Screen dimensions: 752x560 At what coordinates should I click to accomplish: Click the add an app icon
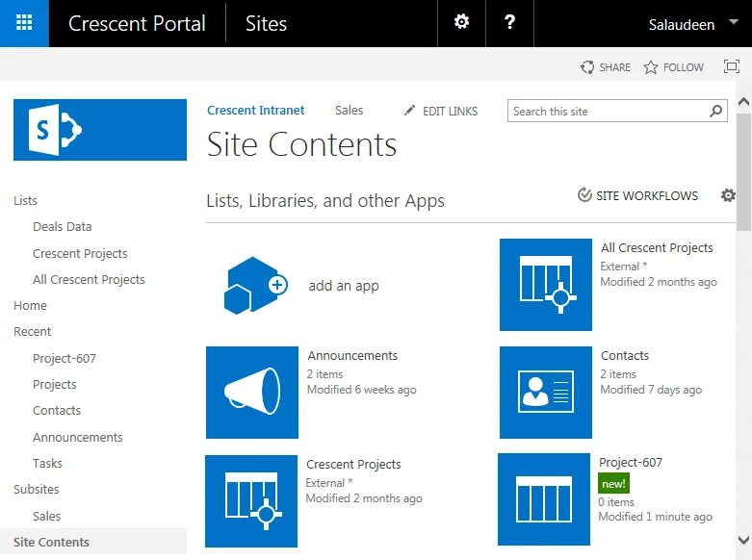pos(256,285)
